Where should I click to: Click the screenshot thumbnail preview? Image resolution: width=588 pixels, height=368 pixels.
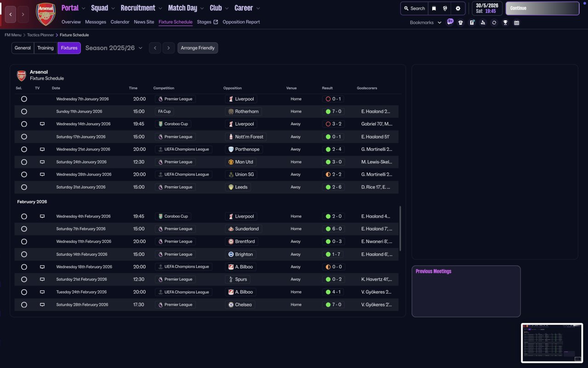pyautogui.click(x=552, y=343)
